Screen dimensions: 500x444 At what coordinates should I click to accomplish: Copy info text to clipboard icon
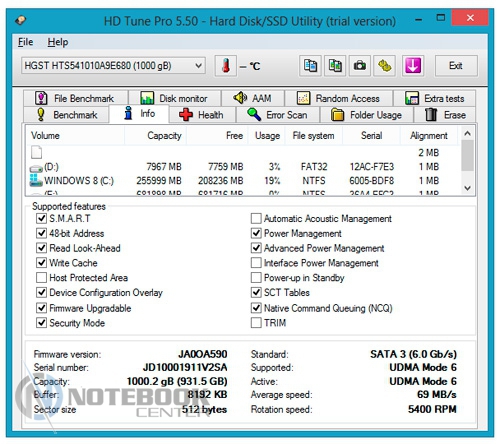pyautogui.click(x=310, y=66)
